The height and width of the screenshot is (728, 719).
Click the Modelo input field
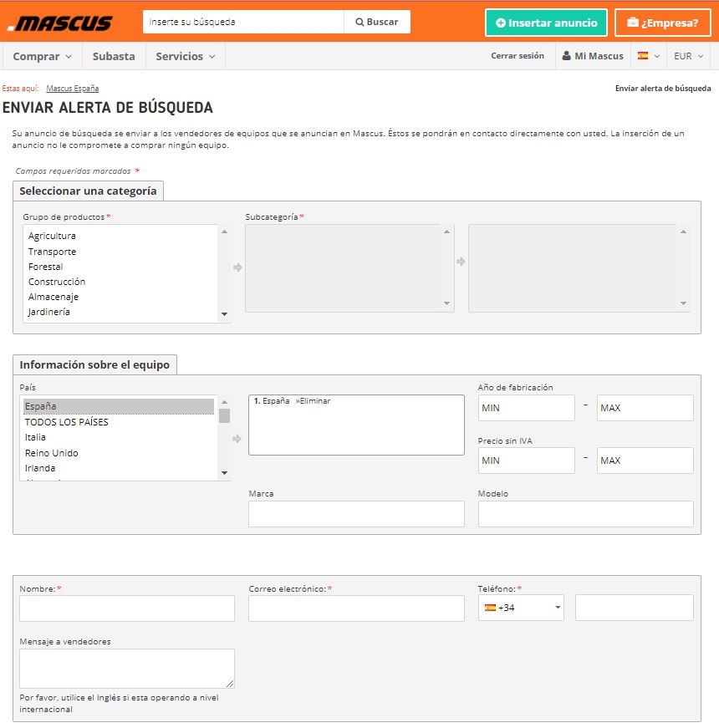pyautogui.click(x=586, y=514)
